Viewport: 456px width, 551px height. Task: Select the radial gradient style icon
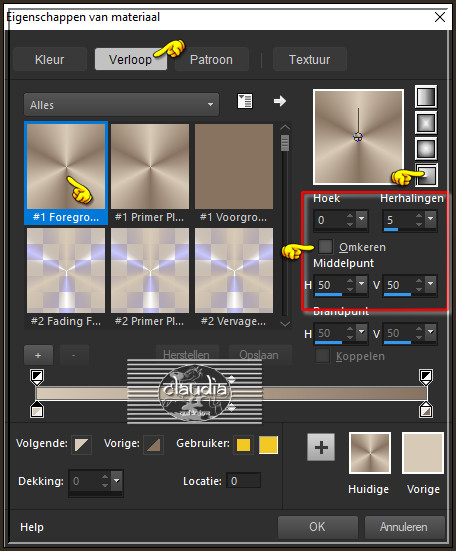[x=426, y=175]
